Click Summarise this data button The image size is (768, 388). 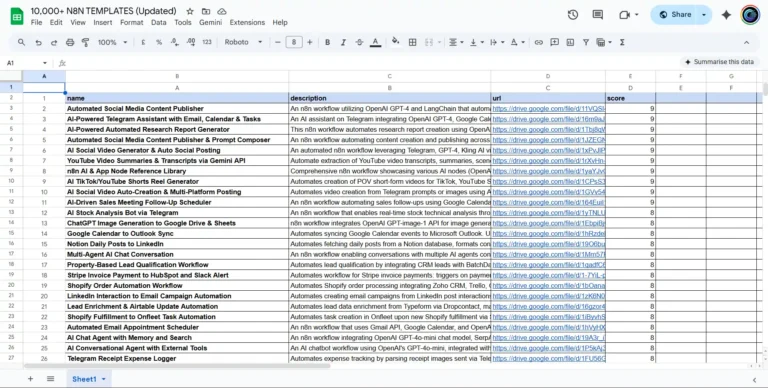tap(720, 62)
